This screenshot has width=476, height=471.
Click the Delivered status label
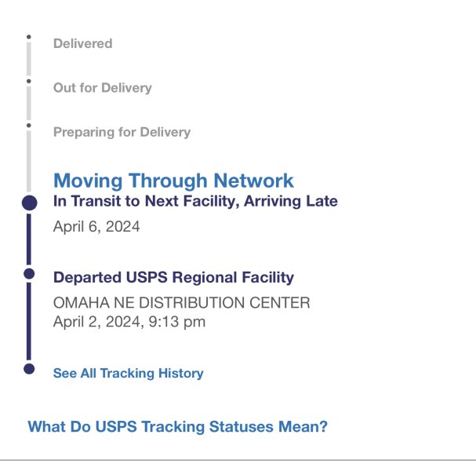(82, 44)
